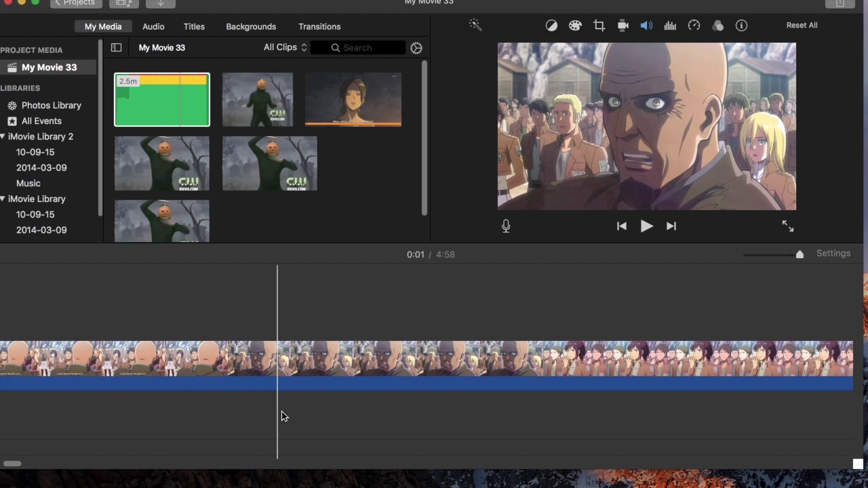Enter fullscreen playback with arrows icon
Viewport: 868px width, 488px height.
pos(787,226)
